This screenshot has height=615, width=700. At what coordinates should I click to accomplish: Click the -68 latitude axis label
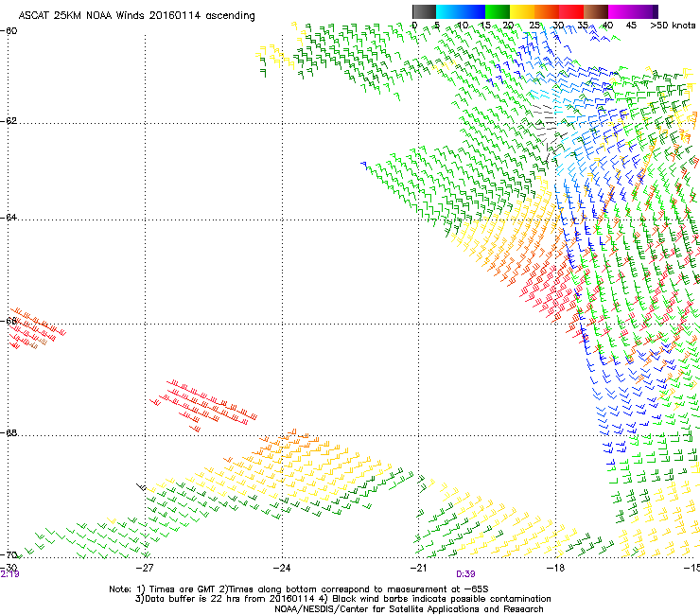point(9,433)
